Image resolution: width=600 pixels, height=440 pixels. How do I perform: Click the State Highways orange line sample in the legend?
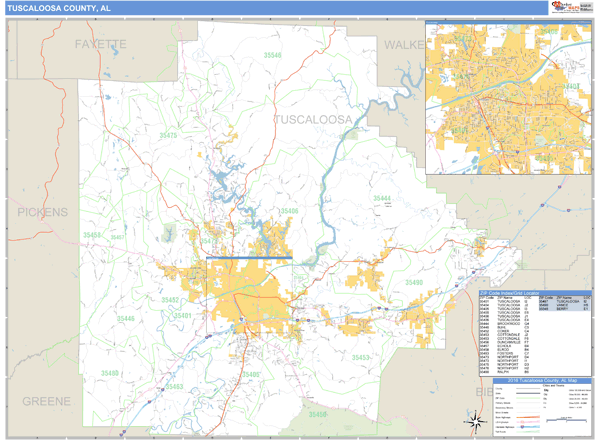tap(528, 417)
